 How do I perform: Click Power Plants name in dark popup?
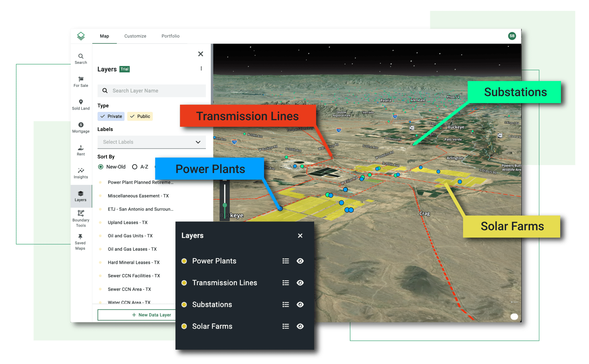(214, 261)
